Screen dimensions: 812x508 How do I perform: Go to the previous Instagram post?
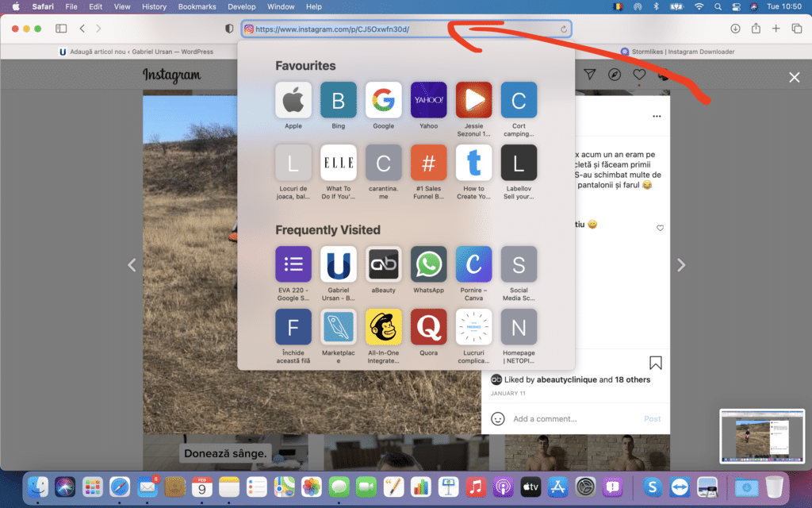132,265
